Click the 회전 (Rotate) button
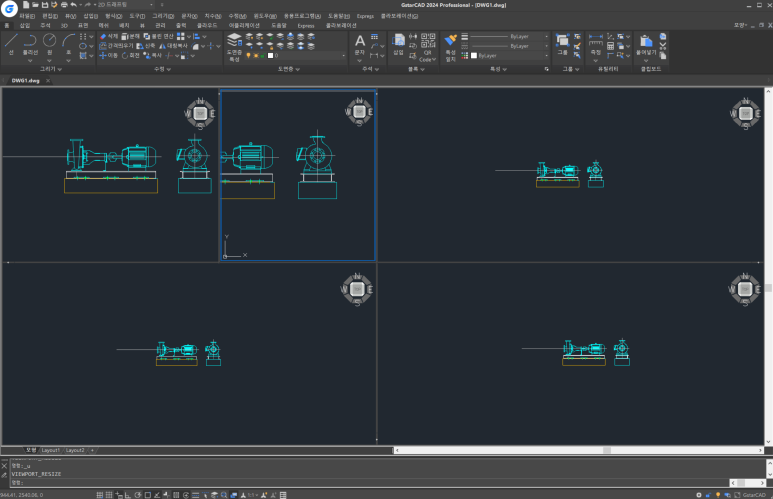The image size is (773, 499). pyautogui.click(x=130, y=56)
